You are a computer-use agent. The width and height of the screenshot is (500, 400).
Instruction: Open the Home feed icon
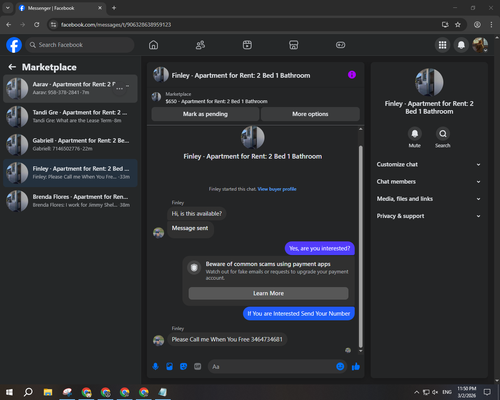point(153,45)
